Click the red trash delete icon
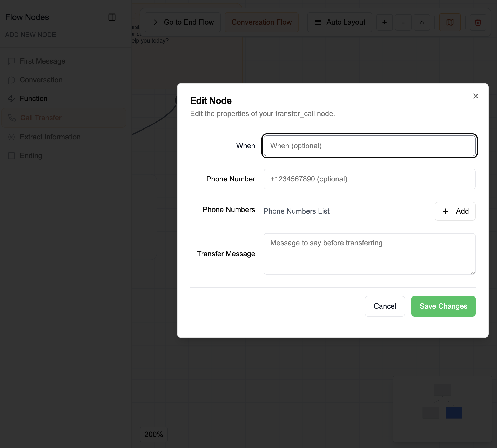This screenshot has width=497, height=448. point(478,22)
